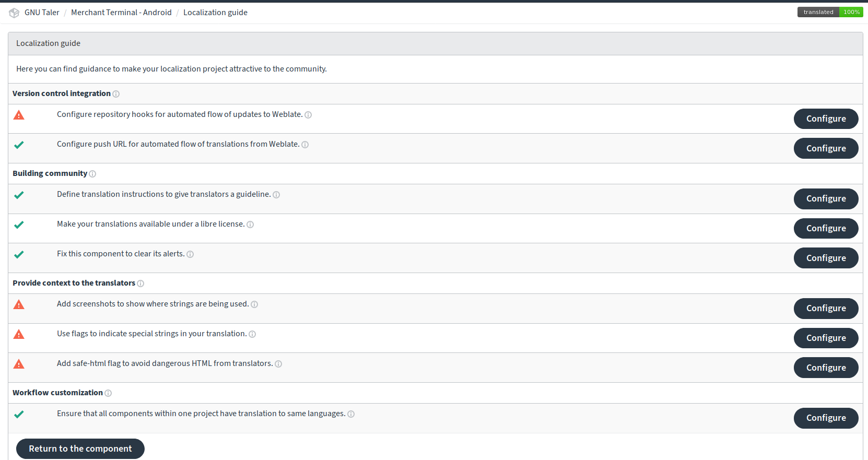Click the translated 100% progress badge
Viewport: 868px width, 460px height.
(830, 12)
